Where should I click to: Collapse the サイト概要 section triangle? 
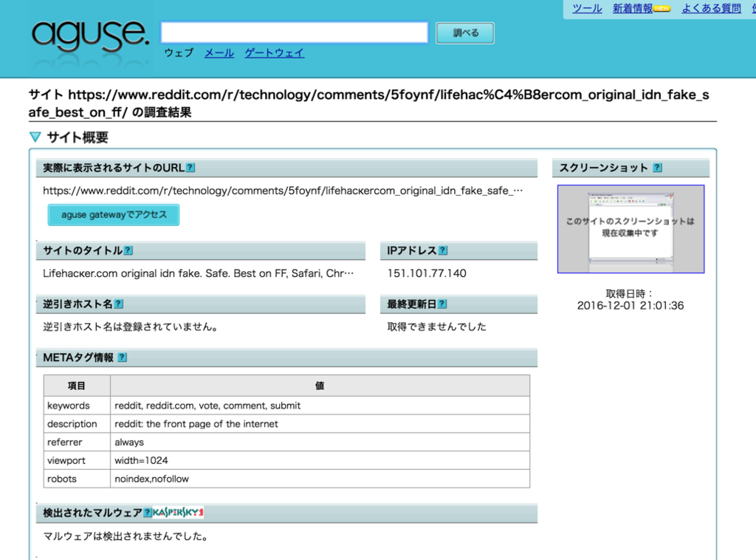(35, 137)
